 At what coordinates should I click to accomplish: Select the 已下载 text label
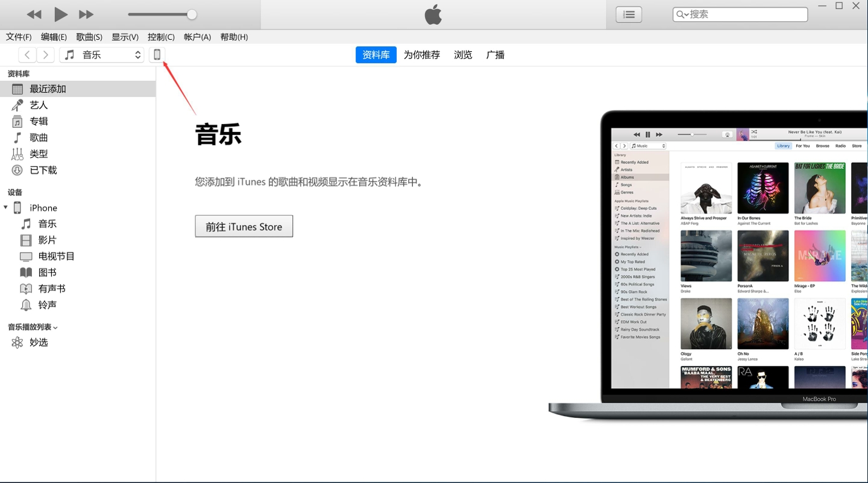(43, 170)
